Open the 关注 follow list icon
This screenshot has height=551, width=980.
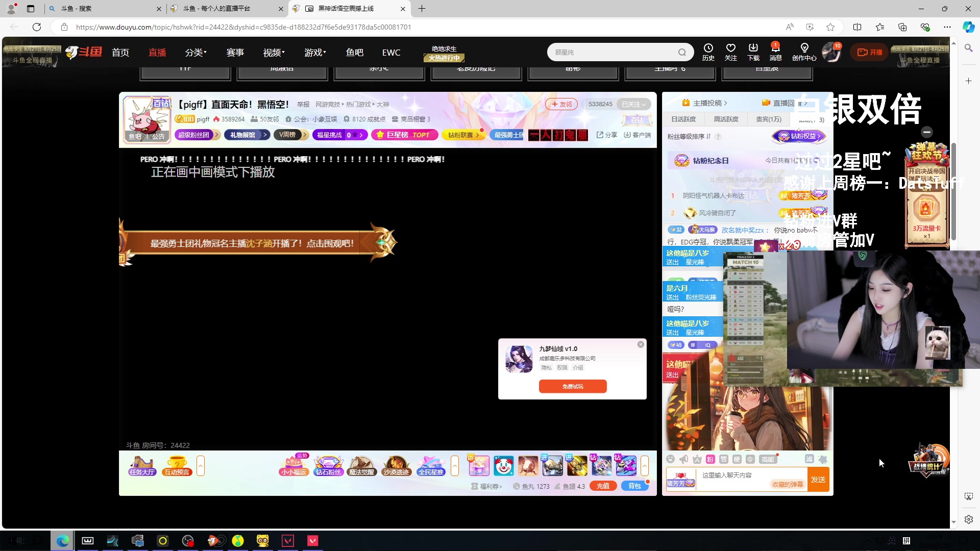(730, 52)
